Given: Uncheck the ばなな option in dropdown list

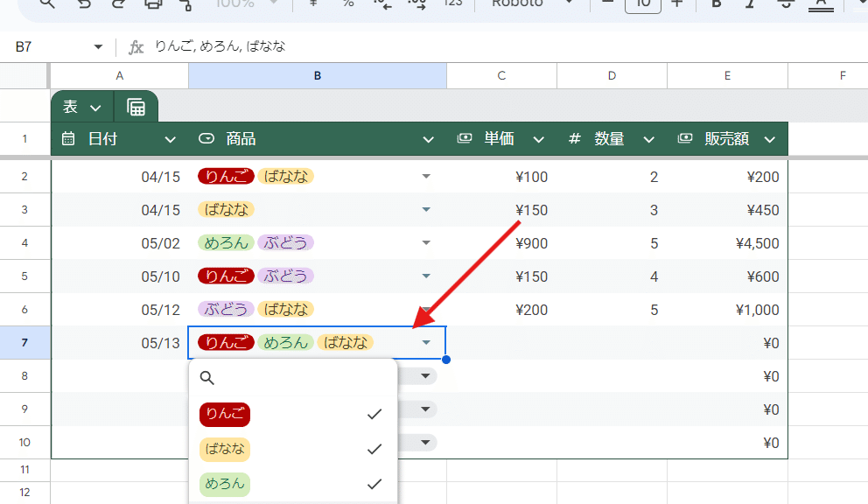Looking at the screenshot, I should click(293, 449).
